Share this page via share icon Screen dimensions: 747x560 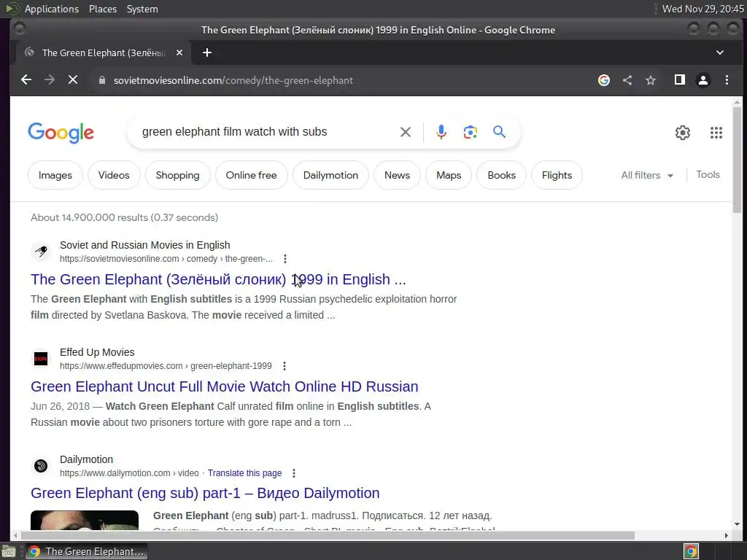point(627,80)
